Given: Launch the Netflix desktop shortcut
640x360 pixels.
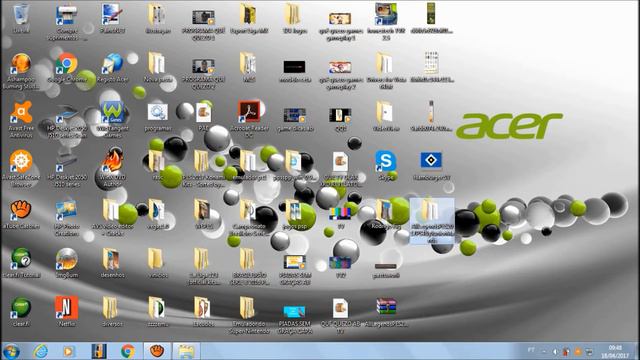Looking at the screenshot, I should pyautogui.click(x=67, y=308).
